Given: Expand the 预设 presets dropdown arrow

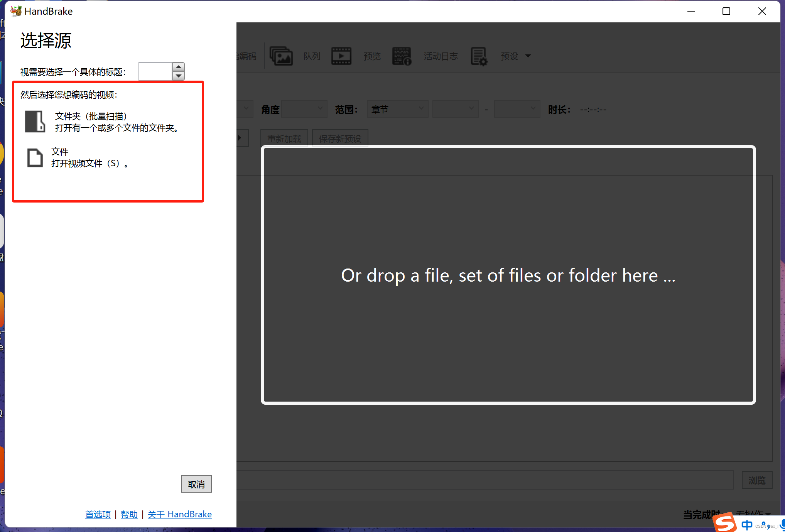Looking at the screenshot, I should (528, 56).
